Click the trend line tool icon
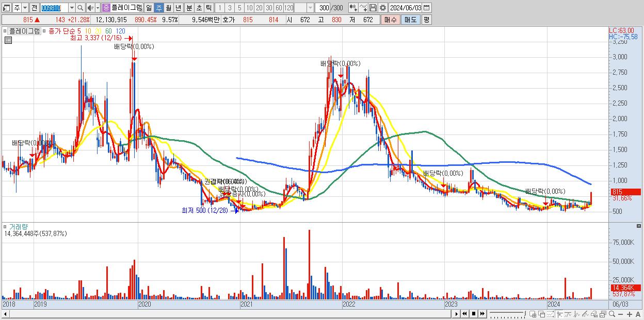The width and height of the screenshot is (644, 320). pos(568,314)
